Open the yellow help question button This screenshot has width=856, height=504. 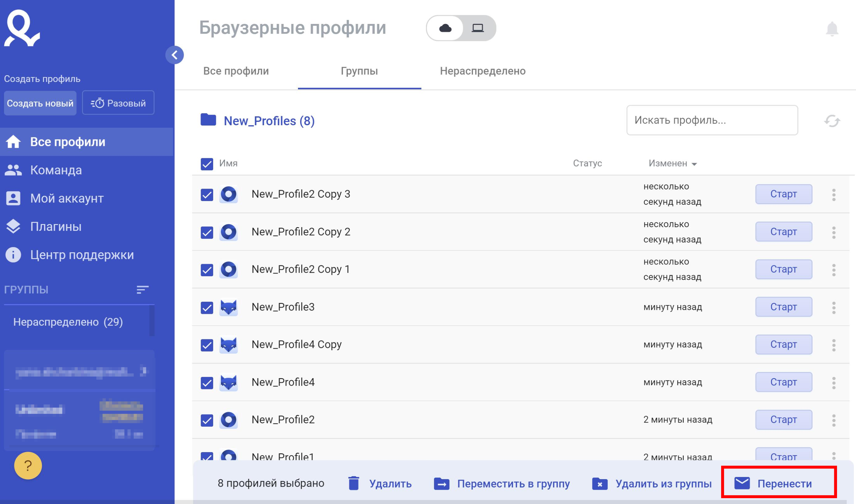[28, 465]
